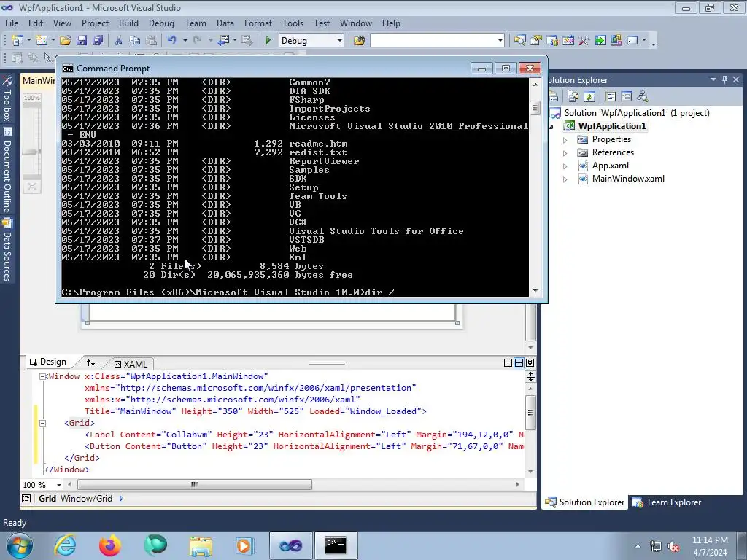Viewport: 747px width, 560px height.
Task: Open Internet Explorer from the taskbar
Action: (x=65, y=545)
